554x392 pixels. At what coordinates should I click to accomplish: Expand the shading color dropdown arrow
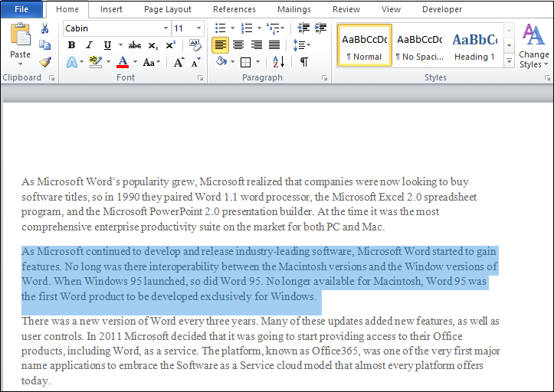232,62
